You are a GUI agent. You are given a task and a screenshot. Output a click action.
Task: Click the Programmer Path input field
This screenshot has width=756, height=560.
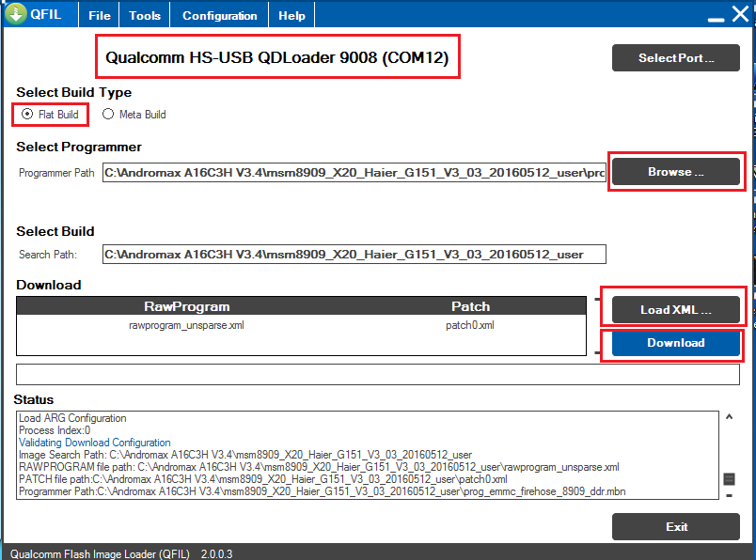(354, 173)
